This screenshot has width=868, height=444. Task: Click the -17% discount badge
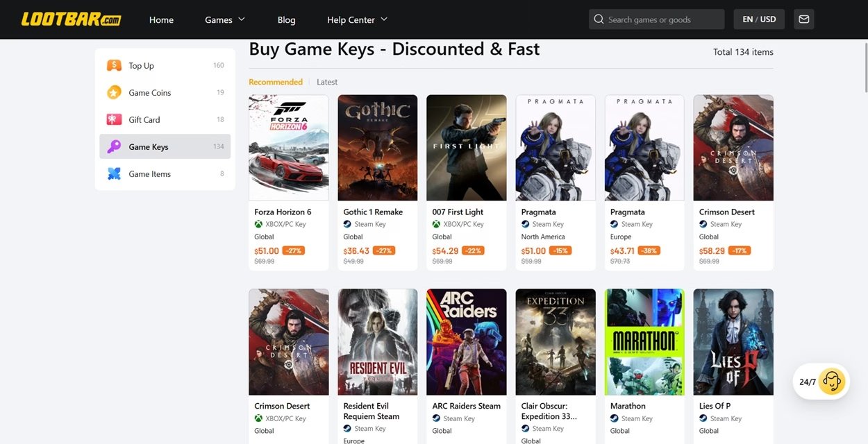(740, 250)
